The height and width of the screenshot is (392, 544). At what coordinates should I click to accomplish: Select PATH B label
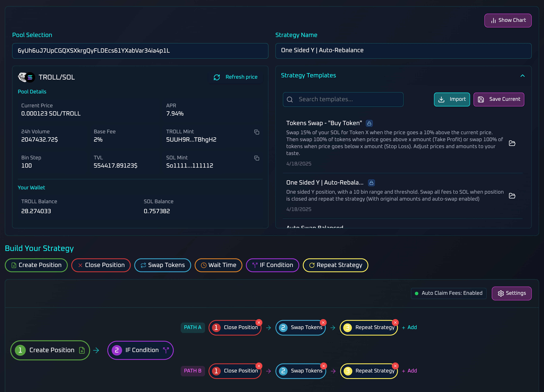click(x=193, y=371)
